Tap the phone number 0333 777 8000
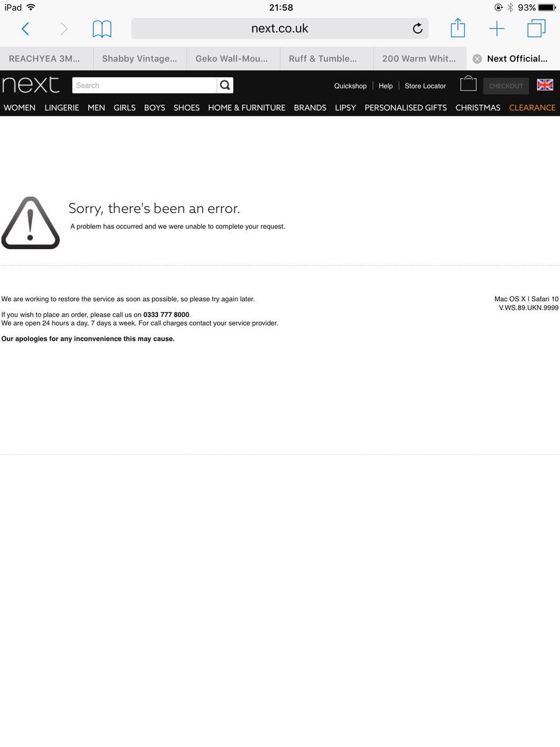The height and width of the screenshot is (747, 560). pyautogui.click(x=166, y=315)
